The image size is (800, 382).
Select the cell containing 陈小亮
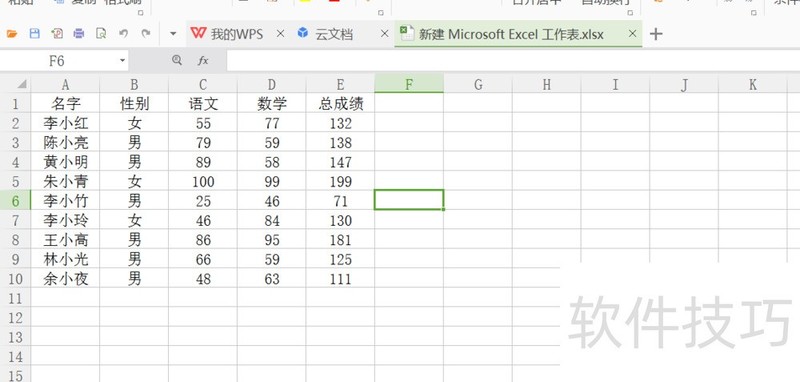(x=65, y=143)
